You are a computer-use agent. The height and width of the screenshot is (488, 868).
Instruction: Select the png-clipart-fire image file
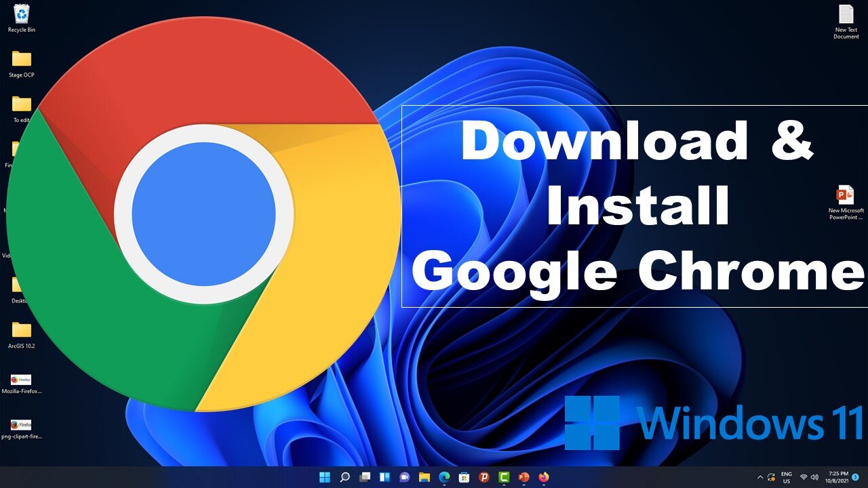click(x=22, y=429)
